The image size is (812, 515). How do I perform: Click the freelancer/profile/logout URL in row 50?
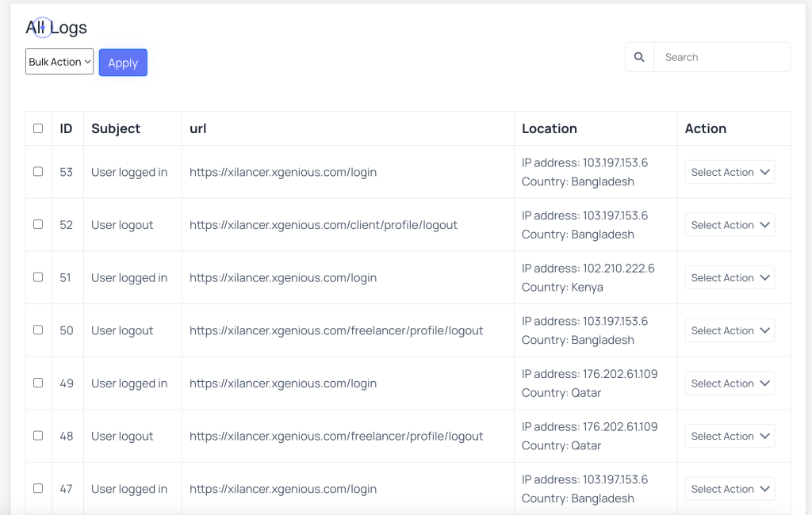pyautogui.click(x=336, y=330)
